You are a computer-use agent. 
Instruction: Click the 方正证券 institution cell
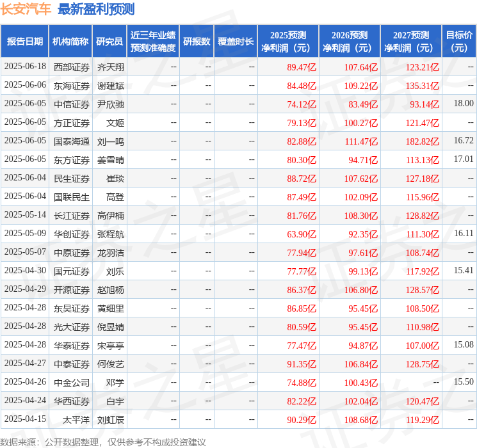click(x=72, y=123)
